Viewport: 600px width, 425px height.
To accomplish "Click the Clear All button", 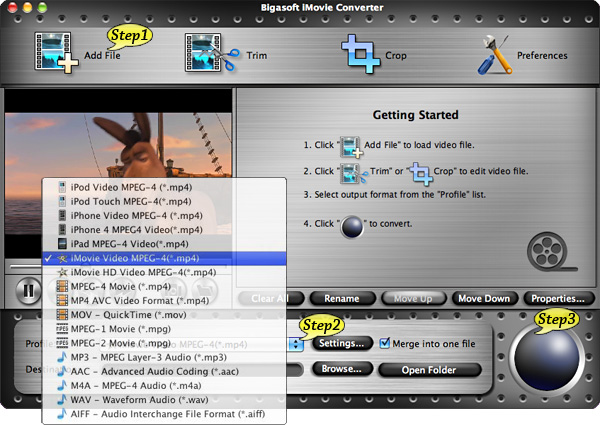I will click(271, 298).
